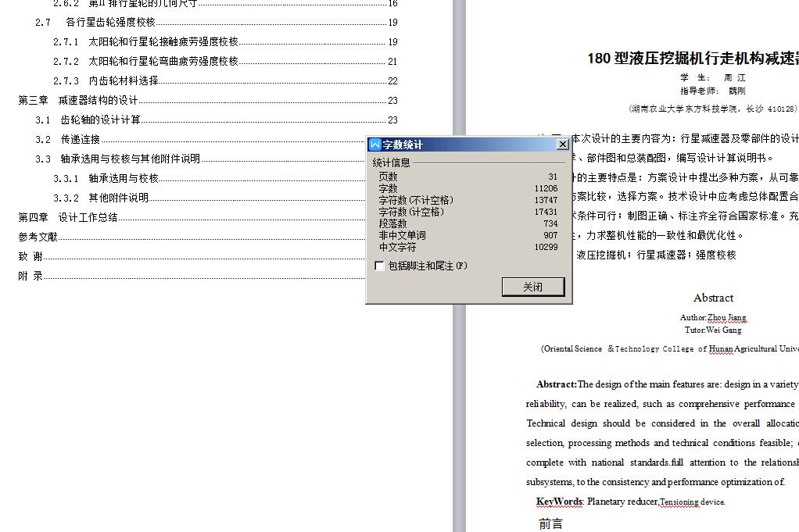Click the 前言 heading

[x=551, y=523]
